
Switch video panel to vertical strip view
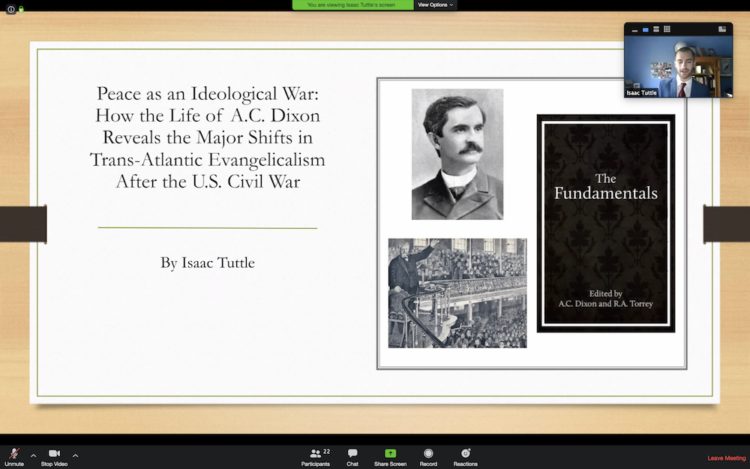coord(656,29)
